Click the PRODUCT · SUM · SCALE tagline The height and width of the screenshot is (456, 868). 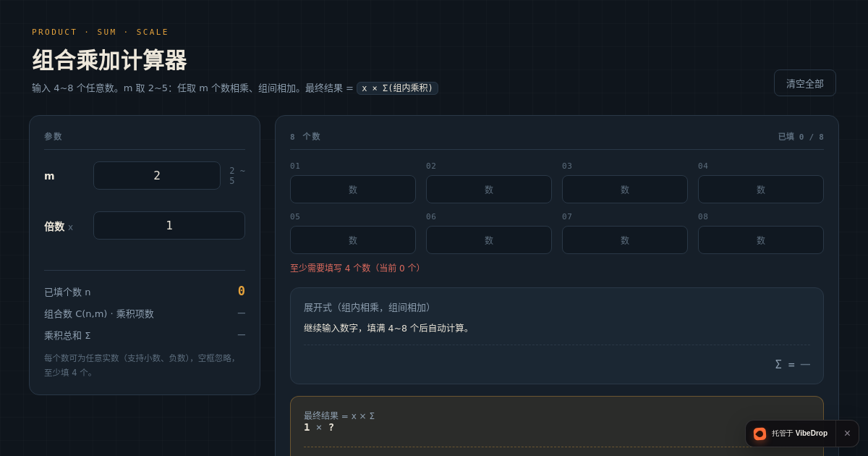point(100,32)
